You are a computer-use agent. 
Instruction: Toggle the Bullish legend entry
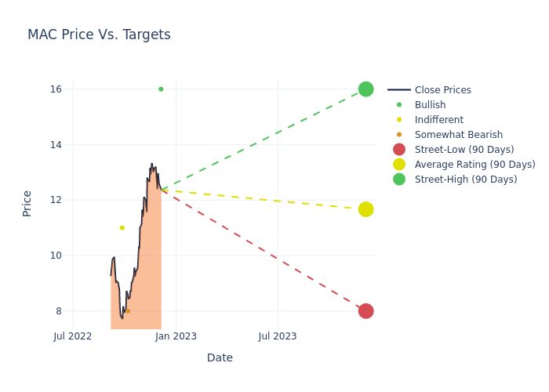(430, 105)
